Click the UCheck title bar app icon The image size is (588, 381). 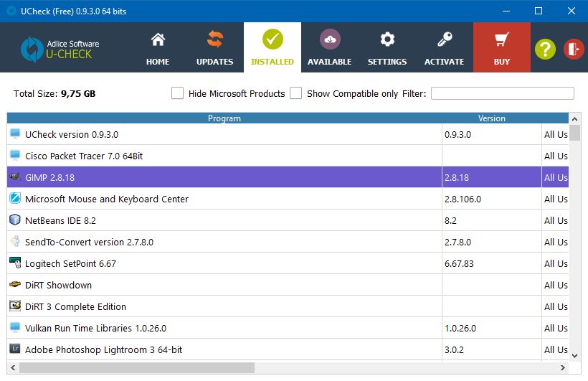[x=11, y=11]
